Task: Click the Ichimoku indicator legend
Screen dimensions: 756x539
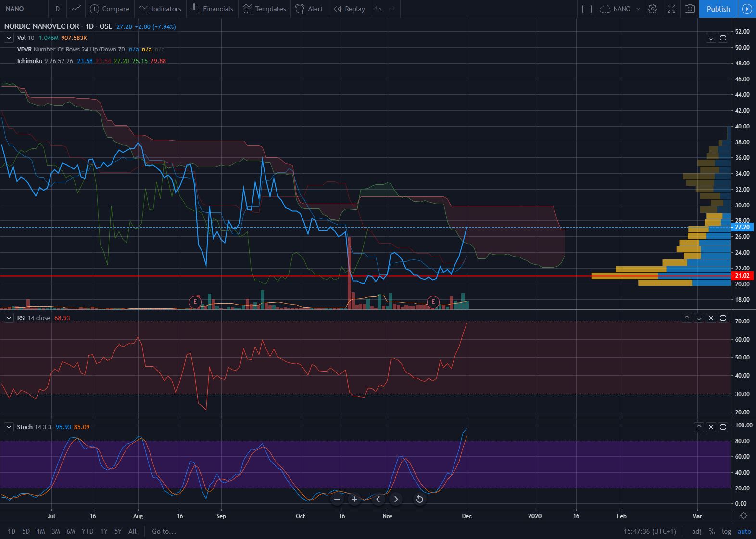Action: click(45, 61)
